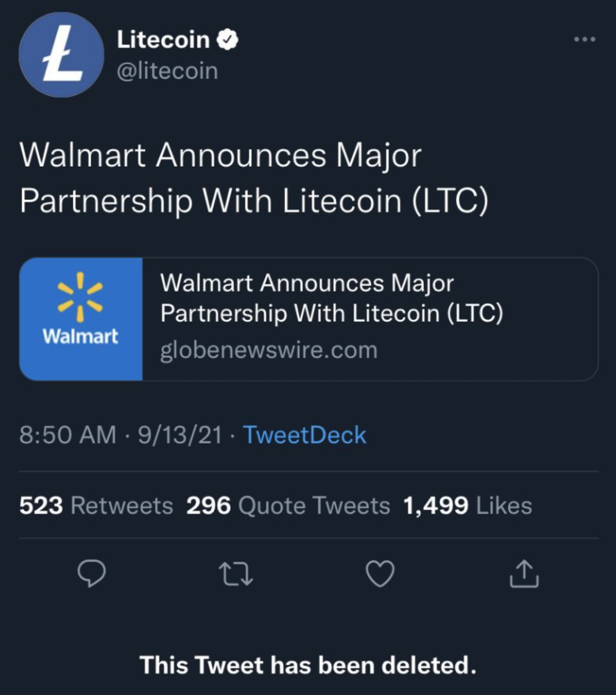Like the tweet with the heart icon
This screenshot has height=695, width=616.
click(x=380, y=573)
